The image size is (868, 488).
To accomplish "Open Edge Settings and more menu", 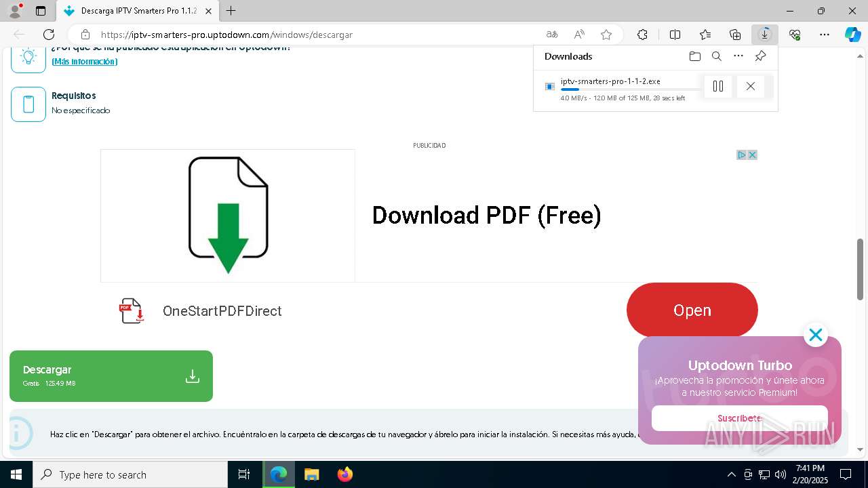I will coord(825,35).
